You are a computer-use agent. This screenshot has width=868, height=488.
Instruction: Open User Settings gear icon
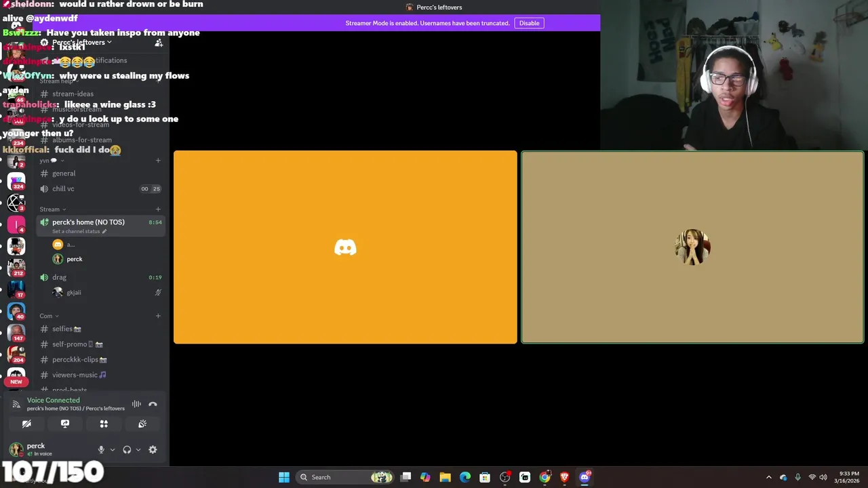click(x=153, y=449)
